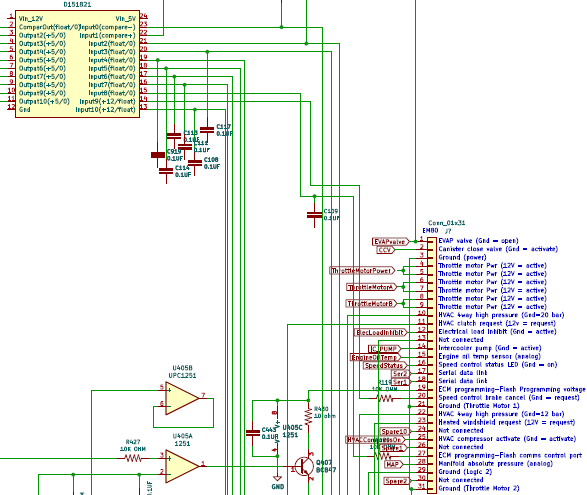Screen dimensions: 587x495
Task: Click the Conn_01x31 value label
Action: pyautogui.click(x=447, y=223)
